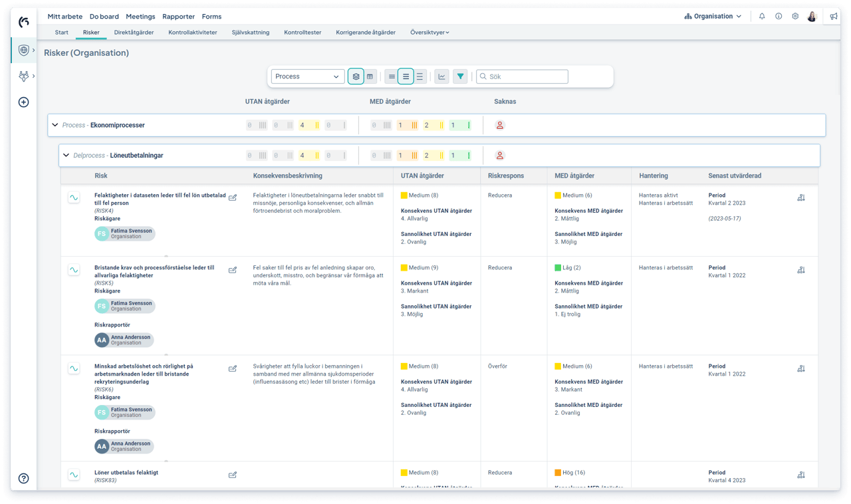Image resolution: width=851 pixels, height=504 pixels.
Task: Open the Översiktsvyer tab menu
Action: click(x=429, y=33)
